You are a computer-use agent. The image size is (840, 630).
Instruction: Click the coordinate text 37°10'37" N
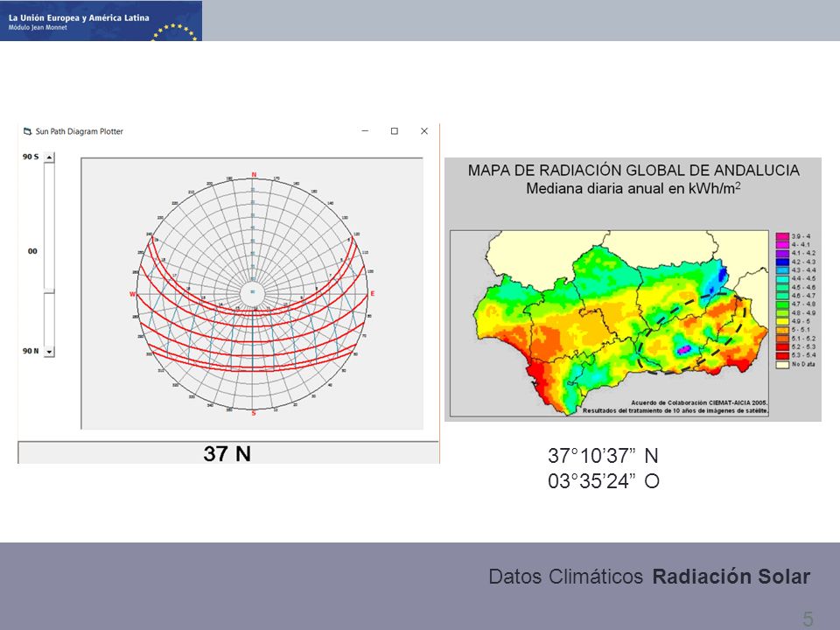tap(603, 456)
